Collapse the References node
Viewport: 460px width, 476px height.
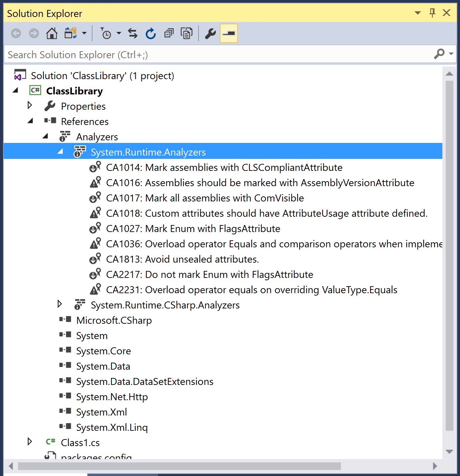coord(30,121)
